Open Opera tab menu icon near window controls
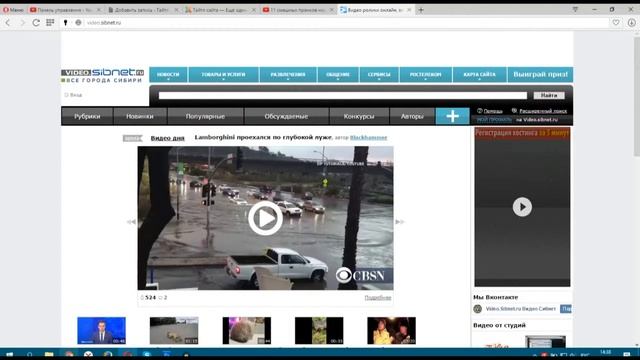640x360 pixels. tap(575, 9)
